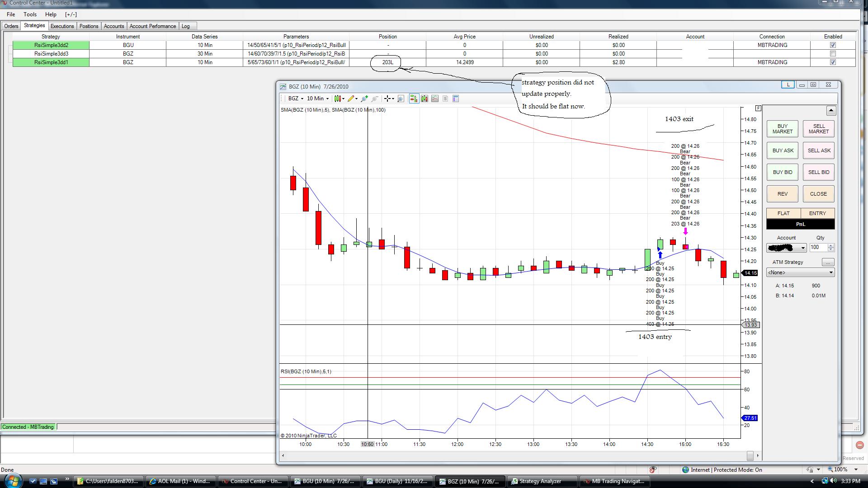Viewport: 868px width, 488px height.
Task: Click the zoom frame magnifier icon
Action: (401, 99)
